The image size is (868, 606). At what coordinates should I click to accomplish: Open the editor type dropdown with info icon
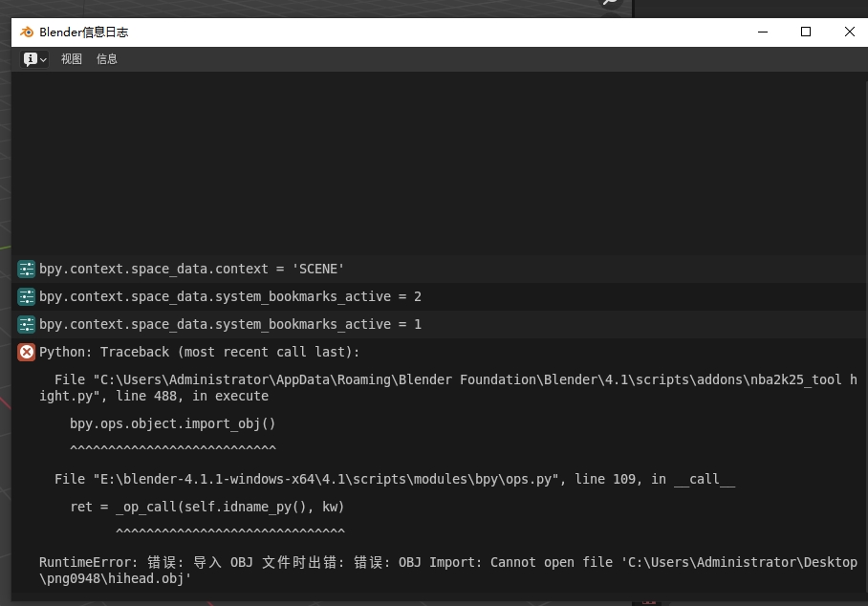34,59
